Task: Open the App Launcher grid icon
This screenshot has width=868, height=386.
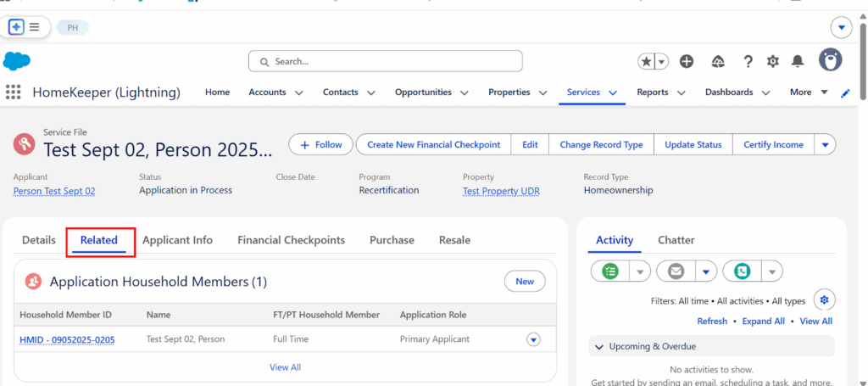Action: pos(14,92)
